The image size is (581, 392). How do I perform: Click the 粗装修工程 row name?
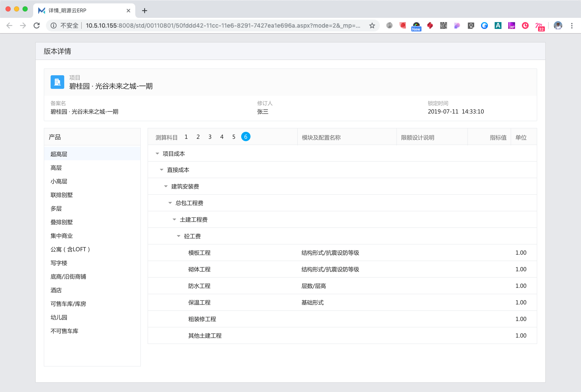202,319
